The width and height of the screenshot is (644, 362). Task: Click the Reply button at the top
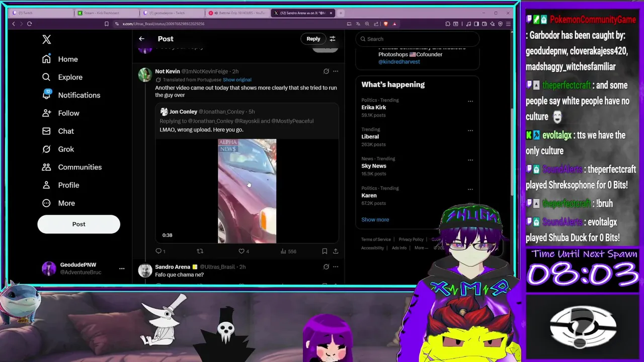(x=313, y=39)
